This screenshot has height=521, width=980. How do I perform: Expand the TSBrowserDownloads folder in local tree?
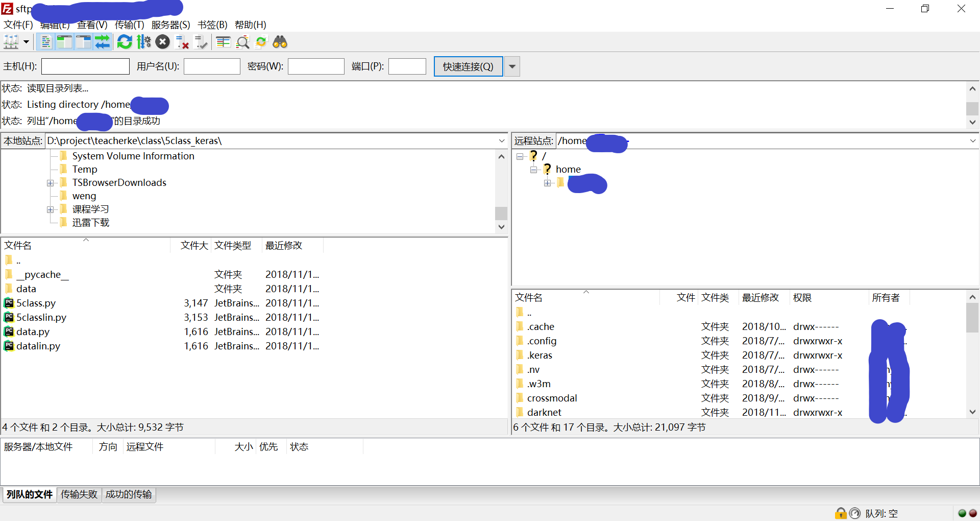coord(50,183)
